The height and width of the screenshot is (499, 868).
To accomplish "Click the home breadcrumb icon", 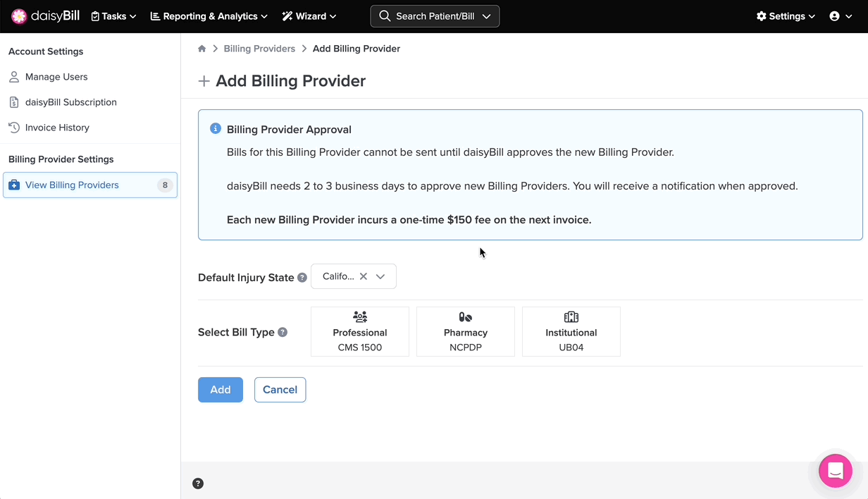I will [x=202, y=49].
